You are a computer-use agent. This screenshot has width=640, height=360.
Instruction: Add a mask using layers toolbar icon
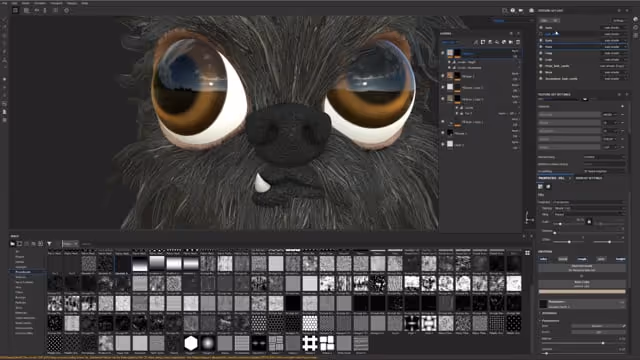(483, 42)
